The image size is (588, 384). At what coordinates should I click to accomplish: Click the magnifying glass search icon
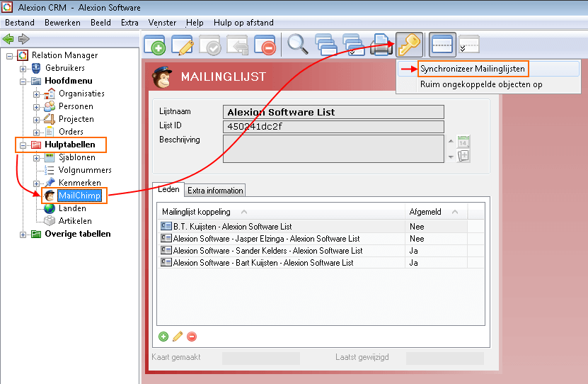(x=298, y=45)
